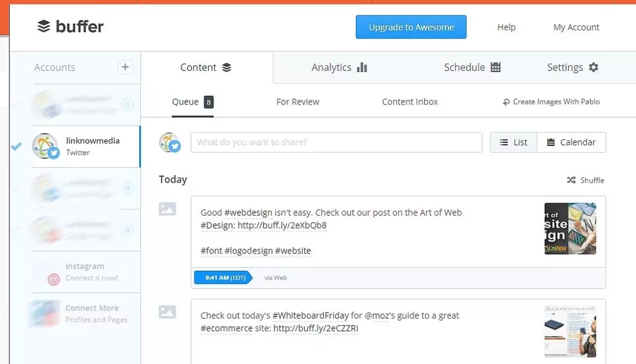Click the Today heading
The width and height of the screenshot is (636, 364).
click(173, 180)
